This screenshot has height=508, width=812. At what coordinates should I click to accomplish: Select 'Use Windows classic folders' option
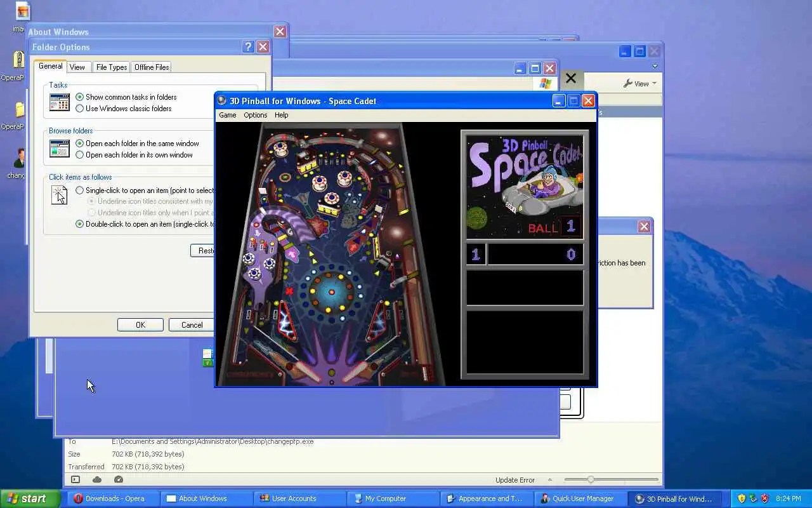[123, 108]
